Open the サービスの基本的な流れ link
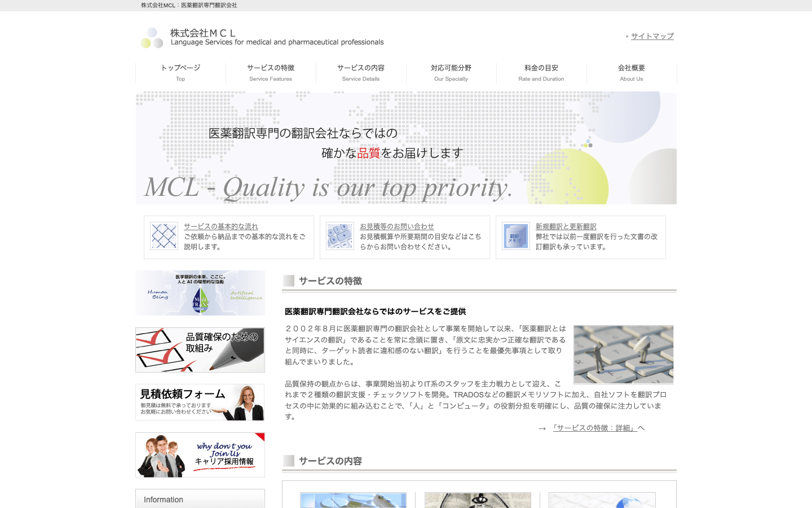This screenshot has height=508, width=812. (221, 226)
